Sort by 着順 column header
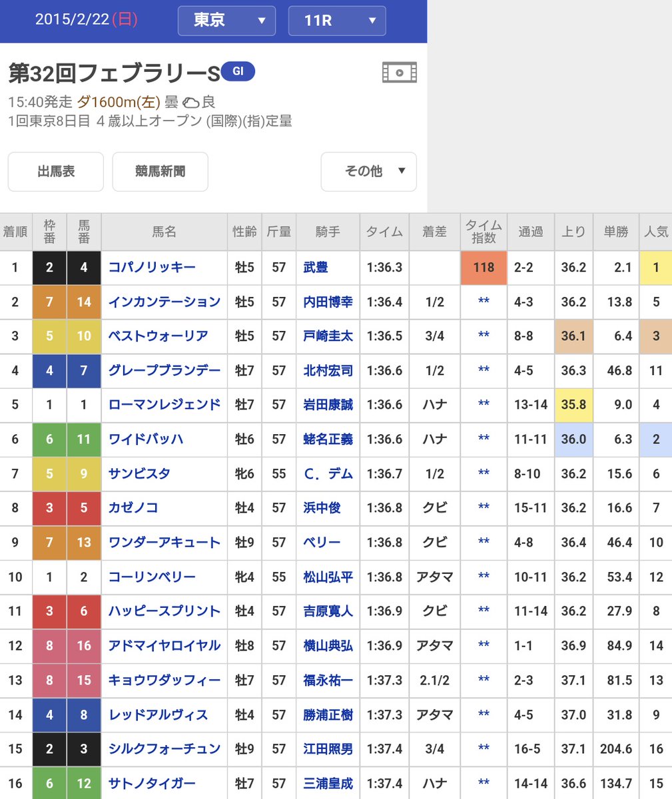672x799 pixels. [16, 232]
